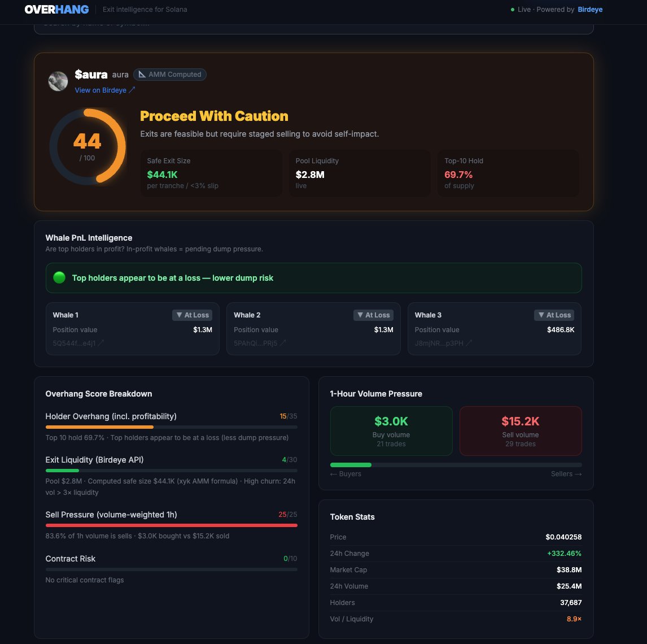Click the Exit Liquidity score 4/30
Screen dimensions: 647x644
coord(290,459)
